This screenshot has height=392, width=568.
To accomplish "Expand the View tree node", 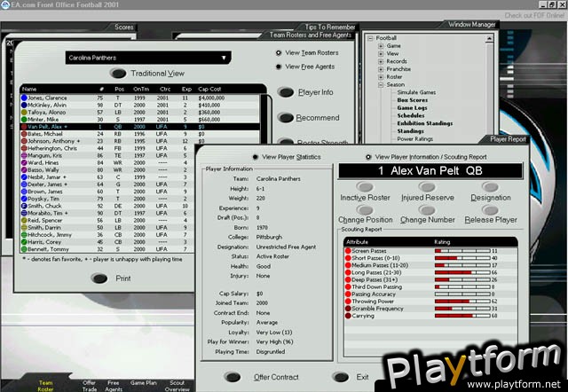I will 381,53.
